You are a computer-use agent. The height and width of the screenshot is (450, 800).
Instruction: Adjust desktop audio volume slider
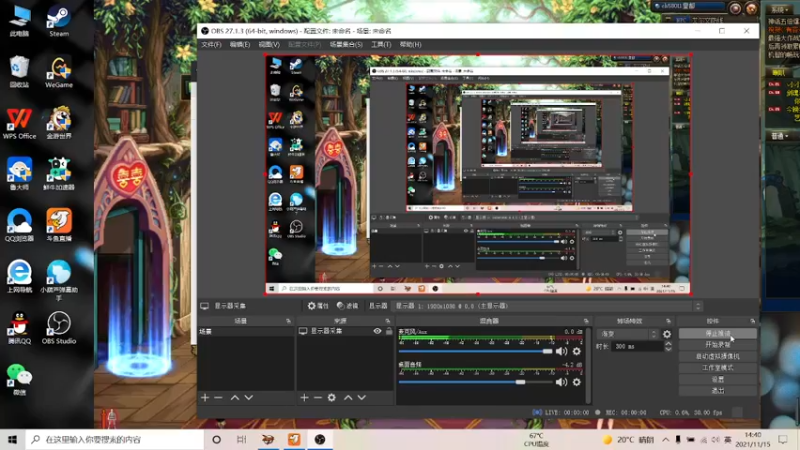(476, 382)
